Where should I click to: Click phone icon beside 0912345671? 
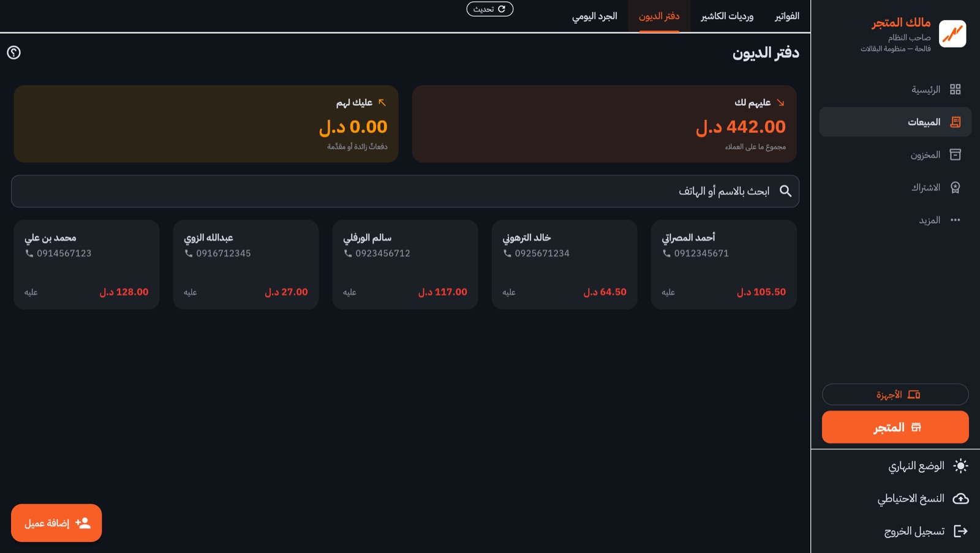tap(666, 254)
